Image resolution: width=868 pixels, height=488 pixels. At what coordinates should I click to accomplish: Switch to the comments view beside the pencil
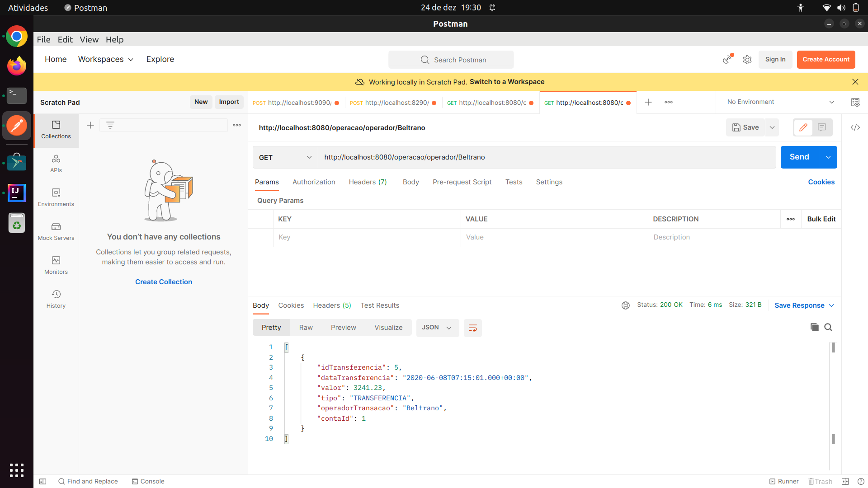822,127
